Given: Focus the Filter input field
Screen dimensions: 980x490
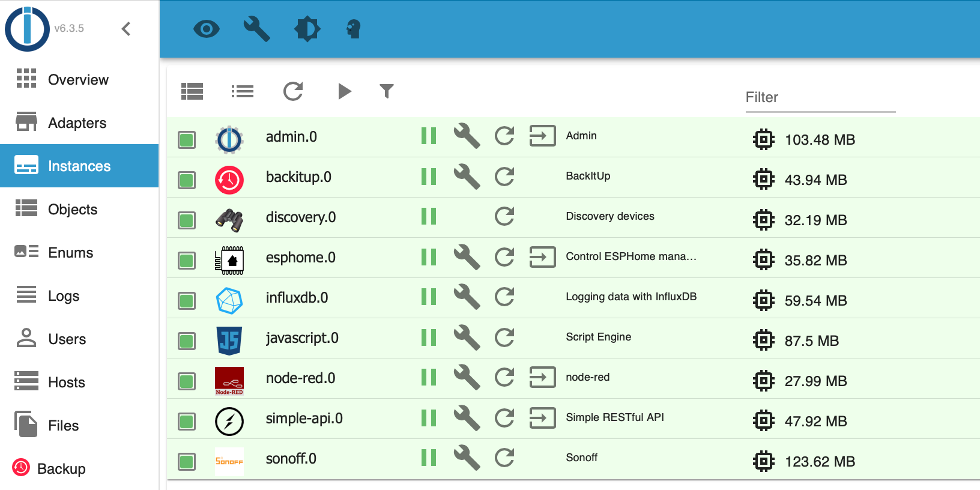Looking at the screenshot, I should click(x=820, y=98).
